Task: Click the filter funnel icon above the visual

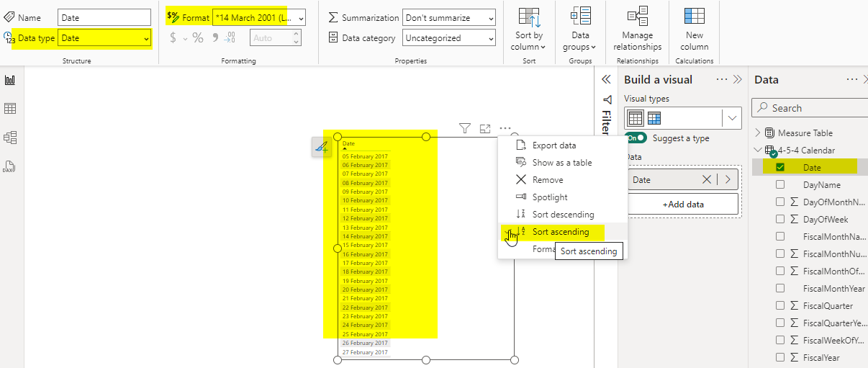Action: (x=465, y=128)
